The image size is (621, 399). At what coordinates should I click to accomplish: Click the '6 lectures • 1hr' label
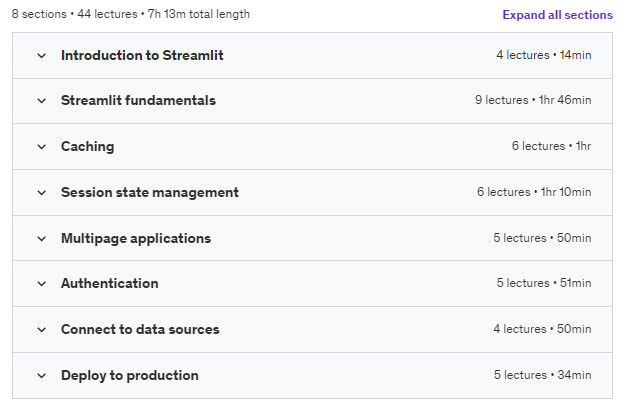551,146
